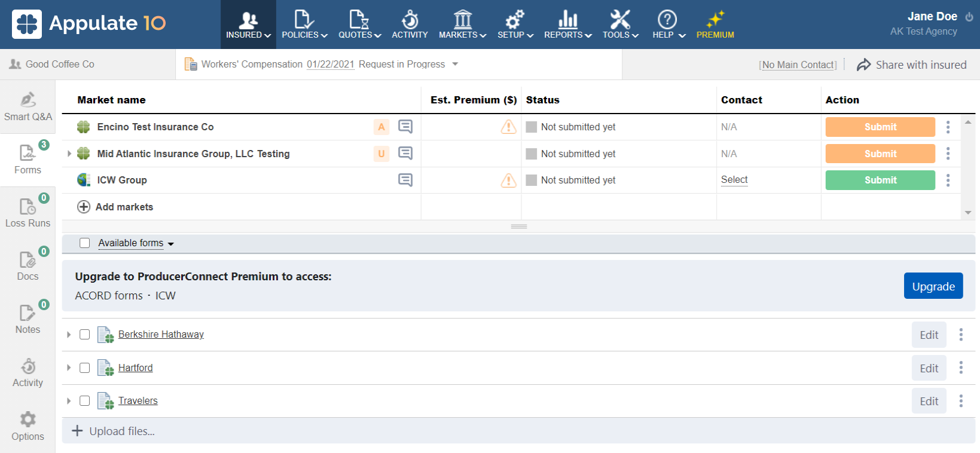Open Docs in the sidebar
Viewport: 980px width, 453px height.
(x=28, y=266)
